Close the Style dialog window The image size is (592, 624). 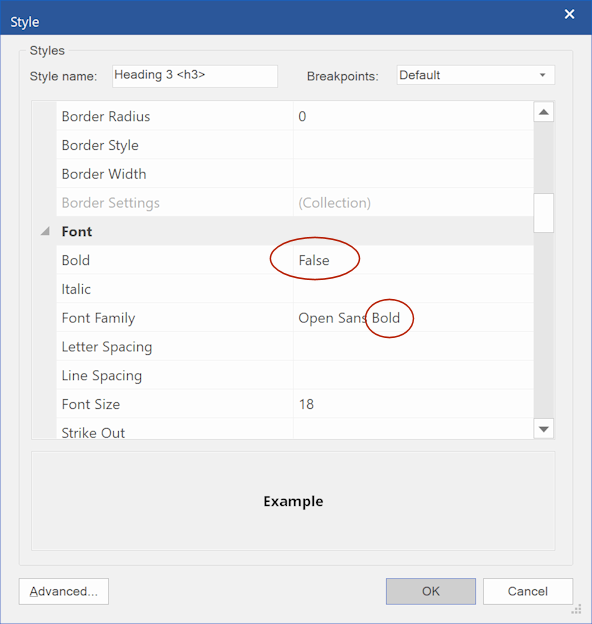coord(569,14)
